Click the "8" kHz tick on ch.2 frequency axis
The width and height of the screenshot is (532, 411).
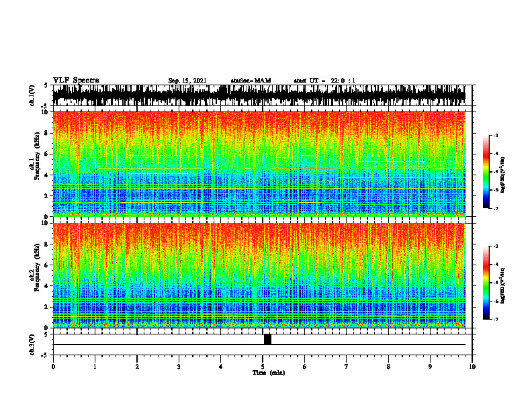tap(46, 244)
